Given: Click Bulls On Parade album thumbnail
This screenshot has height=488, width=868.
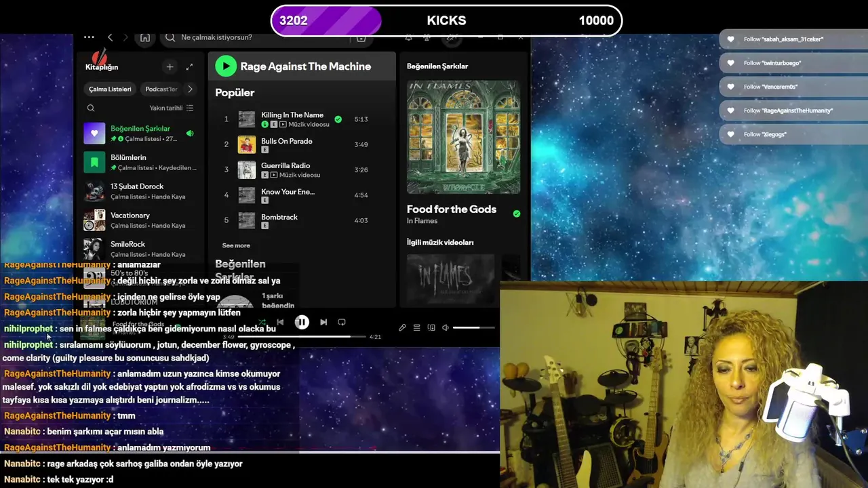Looking at the screenshot, I should tap(246, 144).
